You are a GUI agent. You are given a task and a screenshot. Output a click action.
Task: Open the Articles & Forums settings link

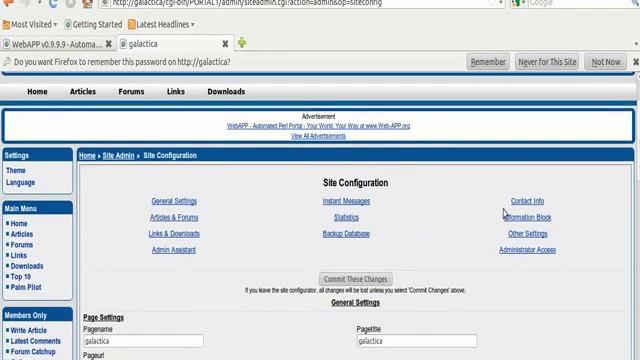pos(174,217)
